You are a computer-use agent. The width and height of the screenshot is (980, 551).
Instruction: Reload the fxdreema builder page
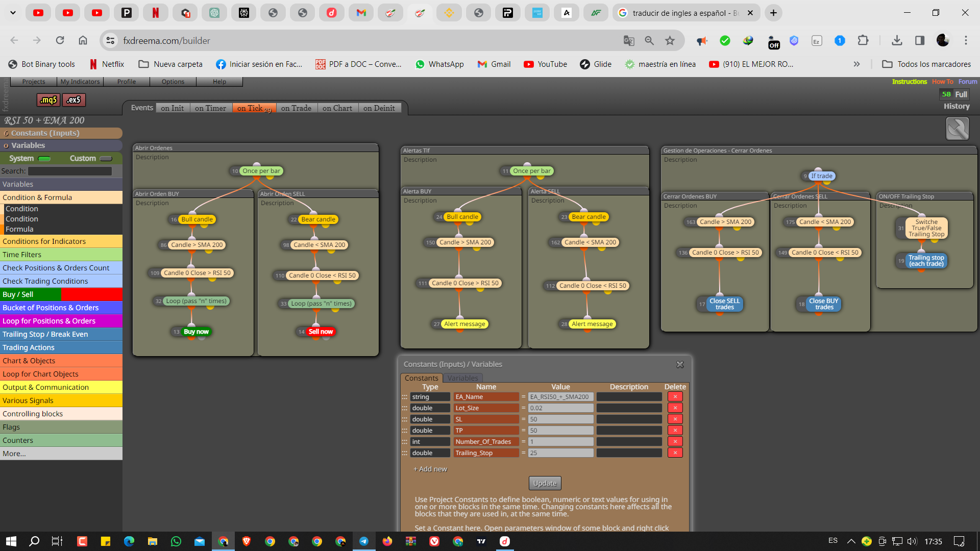point(60,40)
